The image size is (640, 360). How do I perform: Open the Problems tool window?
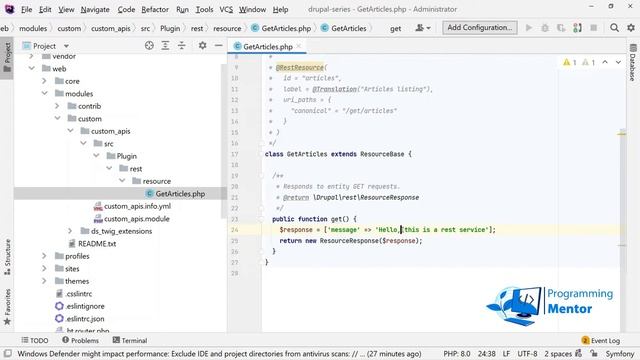click(x=80, y=340)
